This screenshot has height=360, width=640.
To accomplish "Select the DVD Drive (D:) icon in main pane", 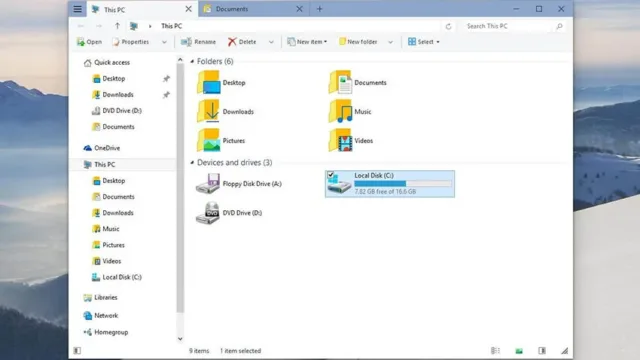I will tap(208, 213).
